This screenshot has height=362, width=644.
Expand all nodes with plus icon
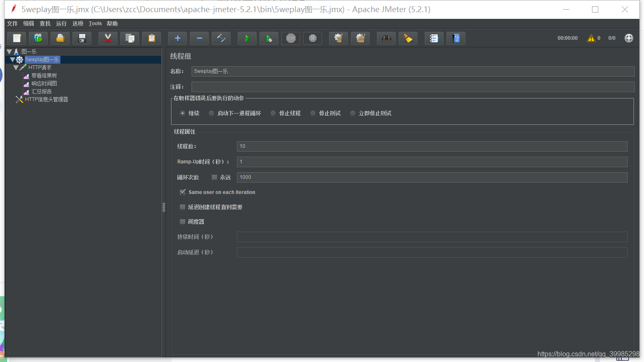point(178,38)
